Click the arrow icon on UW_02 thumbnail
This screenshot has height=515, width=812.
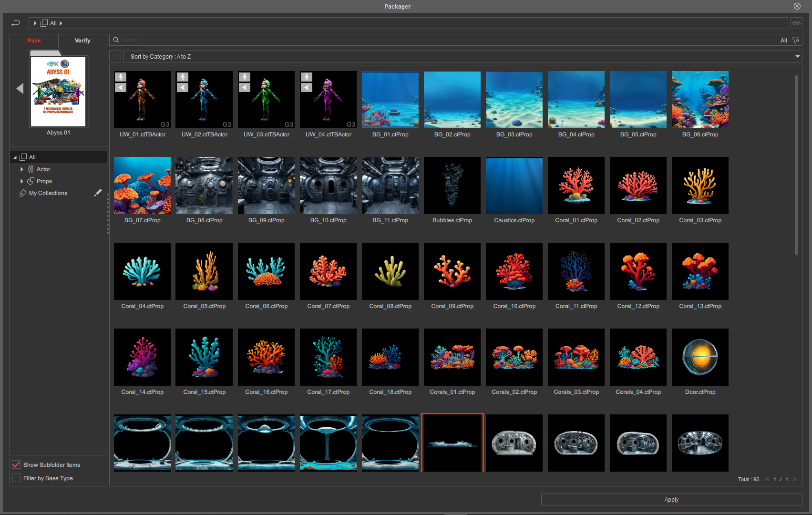183,87
